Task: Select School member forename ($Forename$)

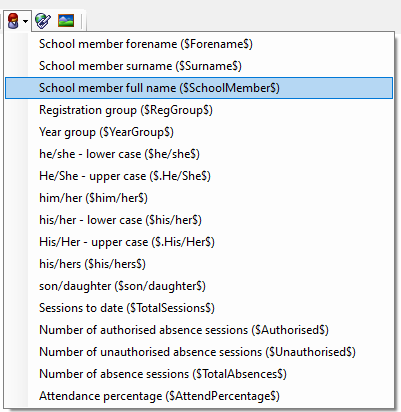Action: 199,44
